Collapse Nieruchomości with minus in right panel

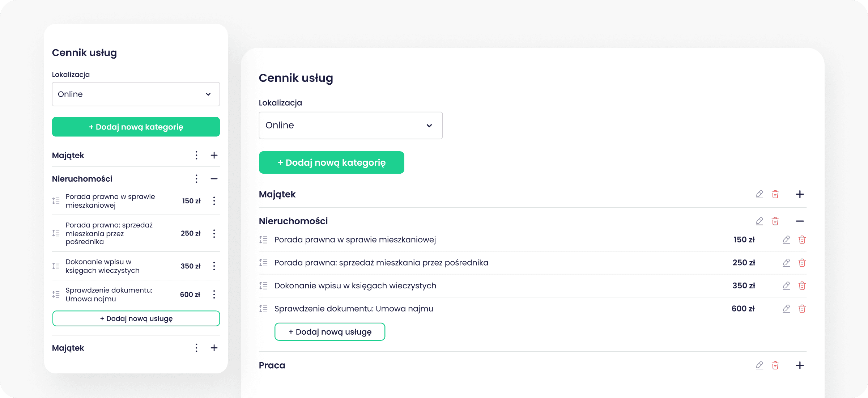[800, 221]
